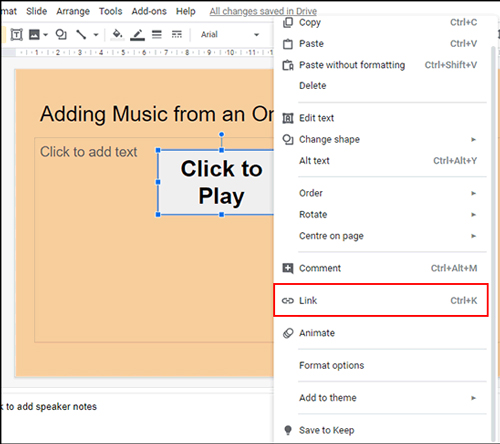Click the Click to add text placeholder

pos(89,152)
